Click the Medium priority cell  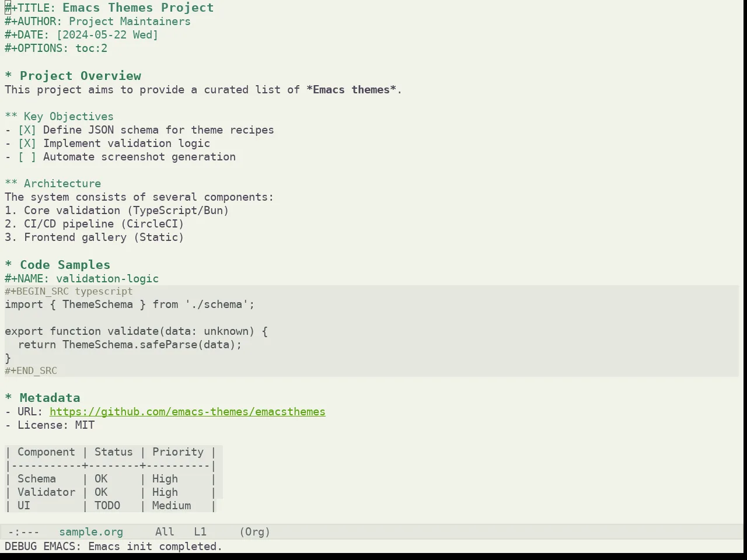point(172,506)
